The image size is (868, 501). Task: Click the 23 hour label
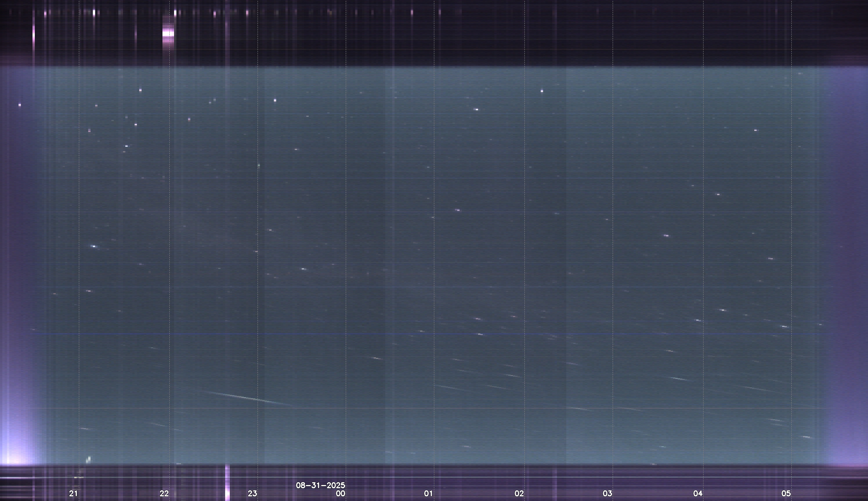[x=252, y=493]
